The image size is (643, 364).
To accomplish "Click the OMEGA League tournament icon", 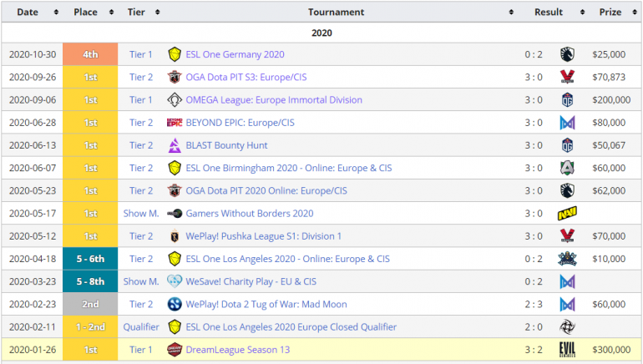I will [x=175, y=100].
